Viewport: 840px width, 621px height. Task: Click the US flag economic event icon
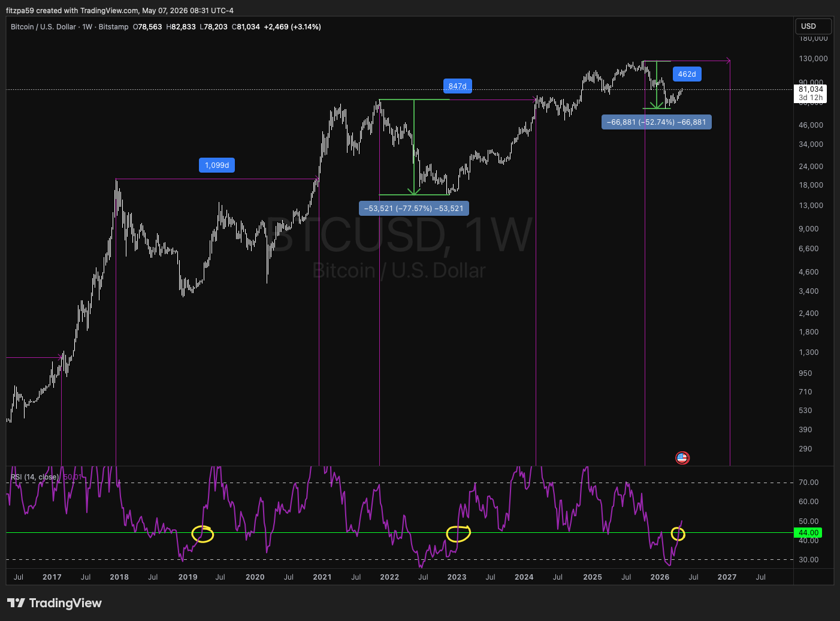coord(682,458)
